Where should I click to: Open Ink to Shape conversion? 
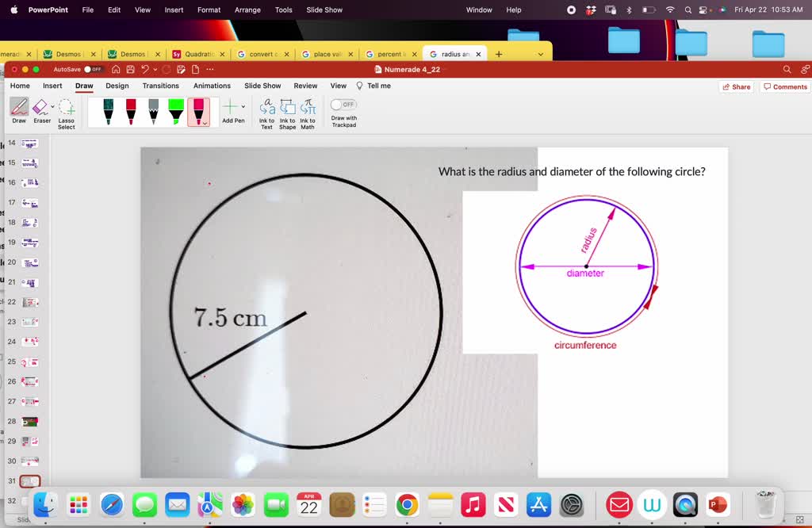coord(287,109)
